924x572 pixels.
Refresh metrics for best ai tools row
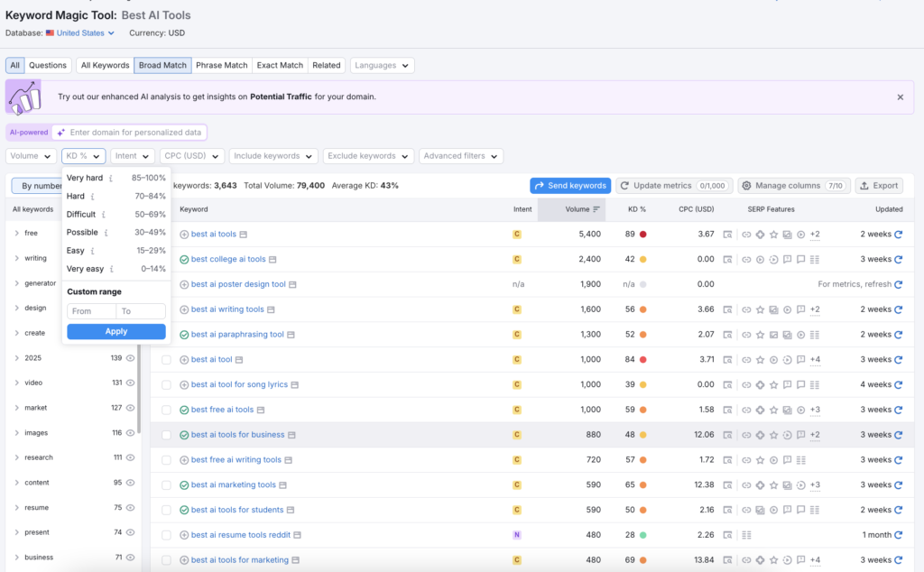pyautogui.click(x=898, y=235)
